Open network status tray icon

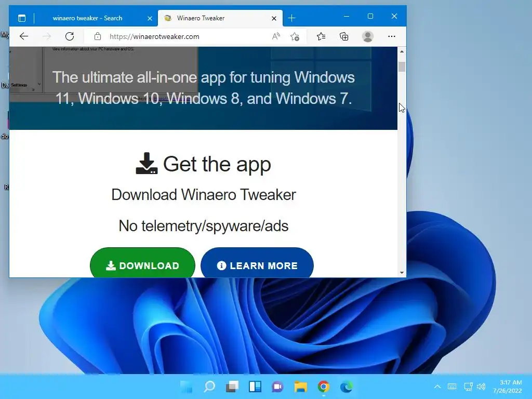(x=468, y=387)
